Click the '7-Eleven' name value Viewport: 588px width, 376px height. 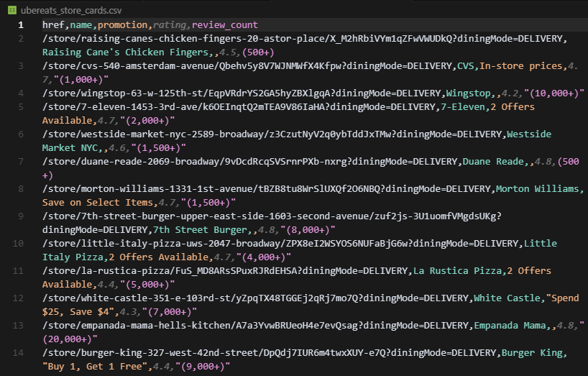tap(463, 107)
